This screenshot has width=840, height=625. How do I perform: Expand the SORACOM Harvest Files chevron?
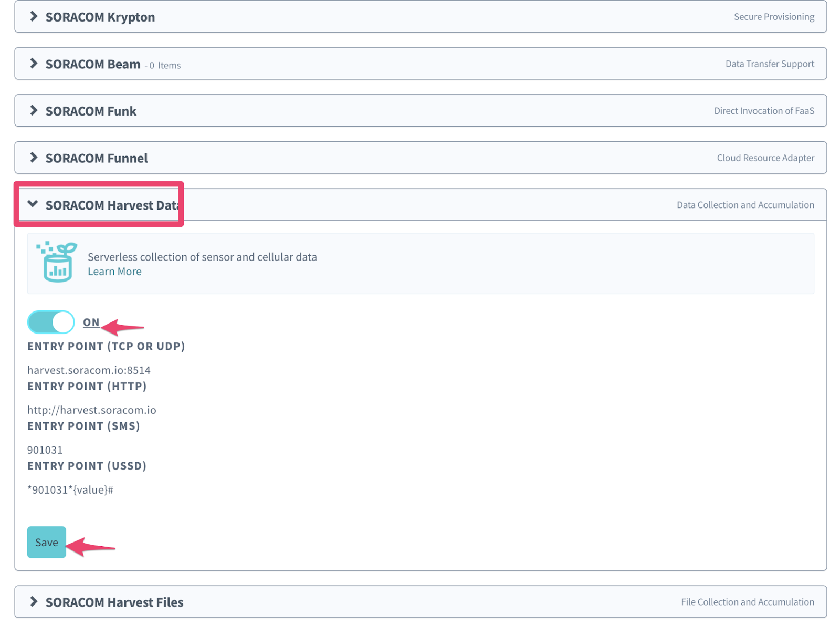[x=34, y=601]
